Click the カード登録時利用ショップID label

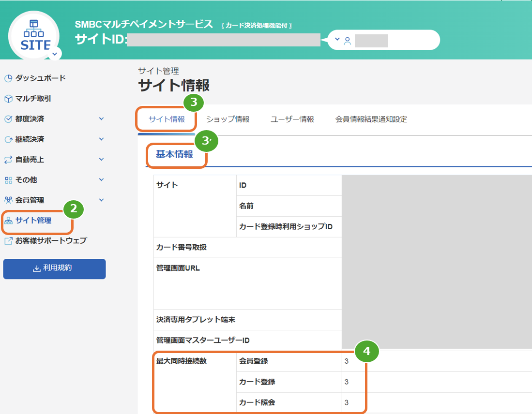point(286,226)
